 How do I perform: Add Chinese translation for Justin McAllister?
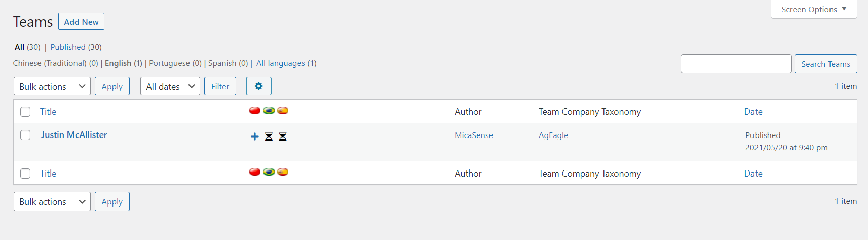255,136
